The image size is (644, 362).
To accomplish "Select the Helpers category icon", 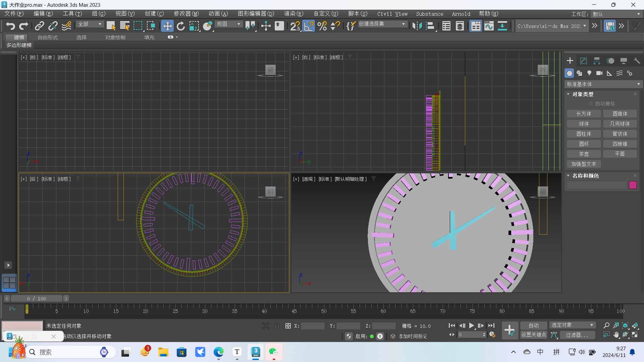I will (x=609, y=73).
